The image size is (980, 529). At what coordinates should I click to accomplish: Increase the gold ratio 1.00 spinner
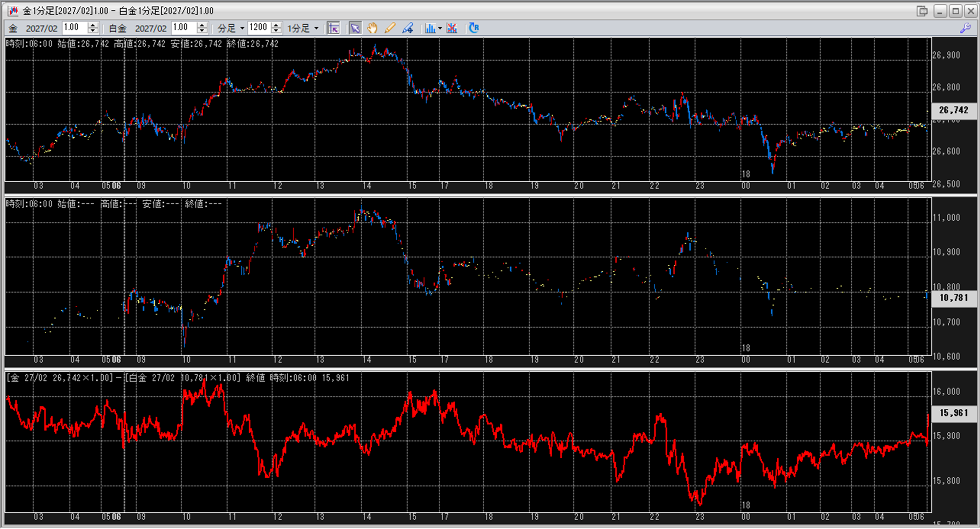pos(93,25)
